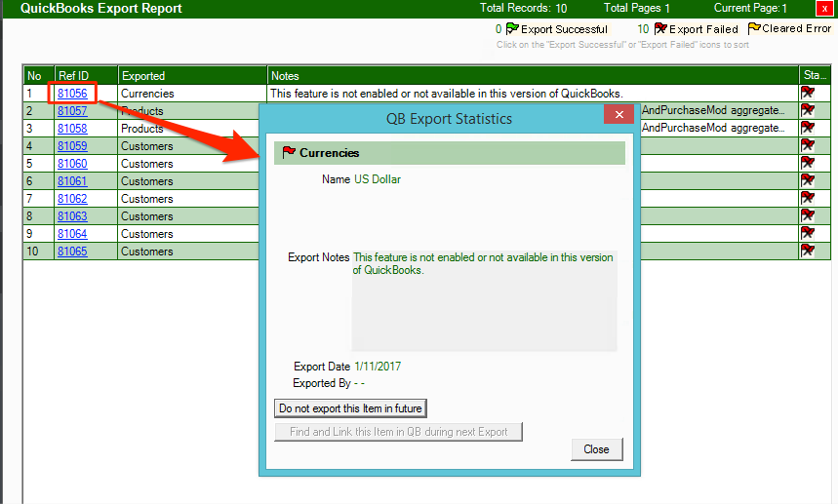
Task: Open Ref ID link 81056
Action: [x=72, y=94]
